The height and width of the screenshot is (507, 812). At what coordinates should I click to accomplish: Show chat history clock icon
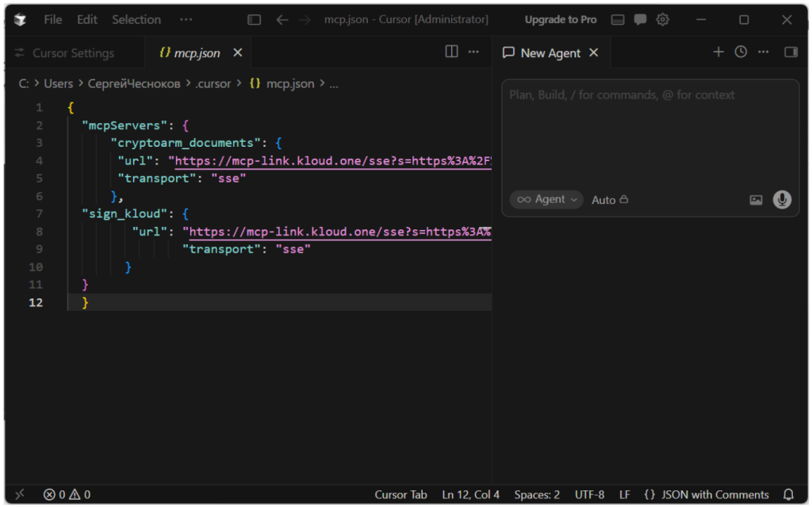741,52
